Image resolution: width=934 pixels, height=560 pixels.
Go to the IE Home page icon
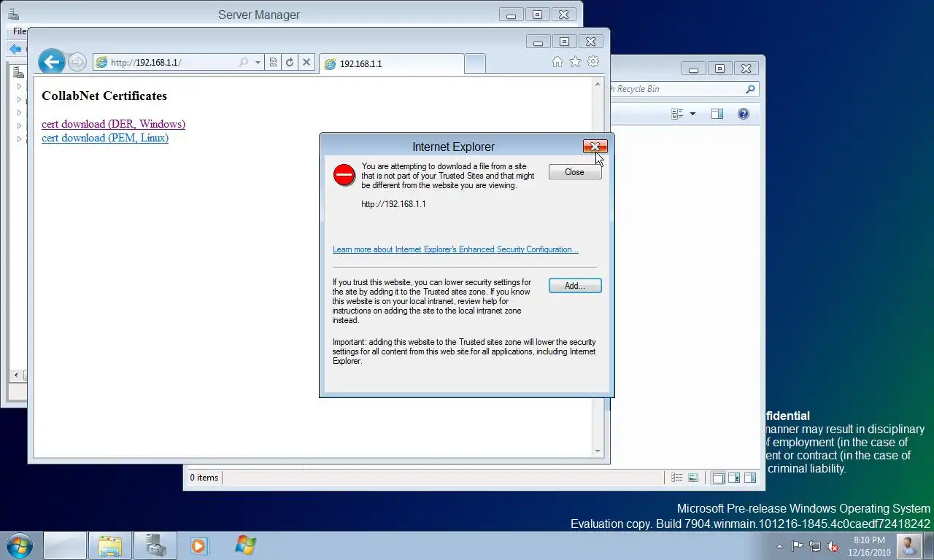(x=557, y=62)
